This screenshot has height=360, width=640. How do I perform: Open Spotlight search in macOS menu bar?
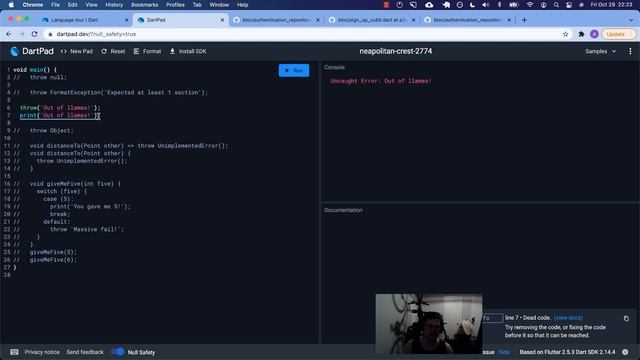556,5
